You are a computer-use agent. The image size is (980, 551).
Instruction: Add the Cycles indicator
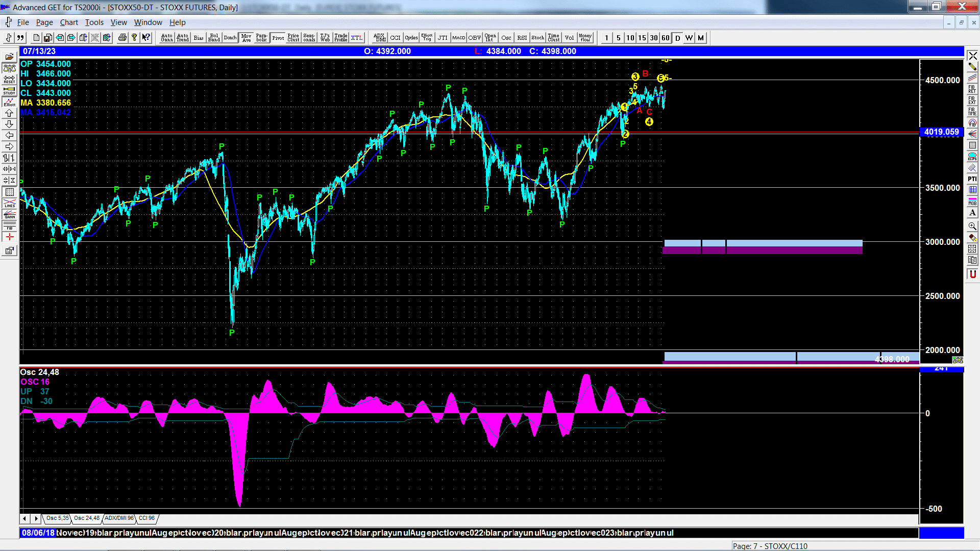411,38
